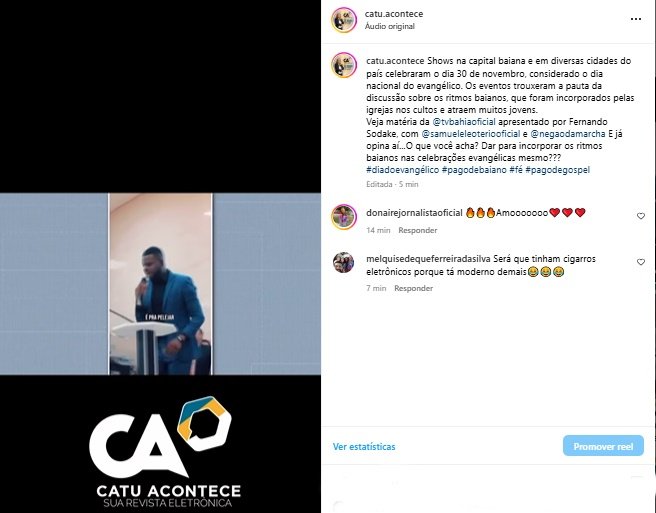
Task: Reply to melquisedequeferreiradasilva's comment
Action: click(x=413, y=288)
